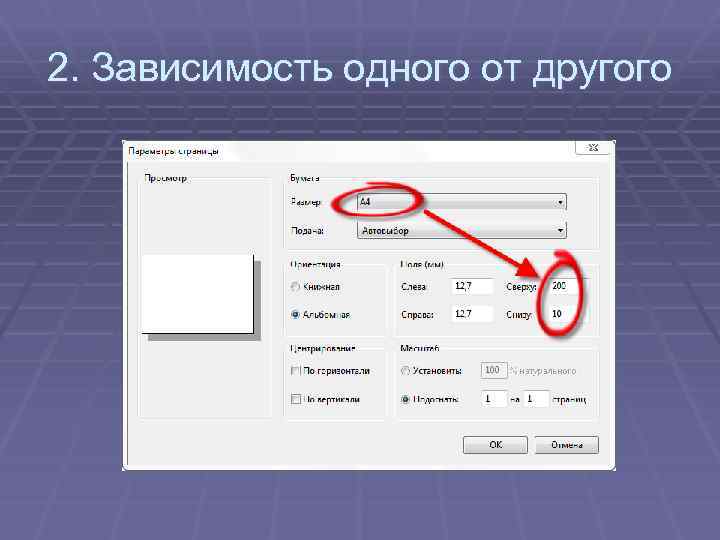Click the scale percent field showing 100
Image resolution: width=720 pixels, height=540 pixels.
494,370
